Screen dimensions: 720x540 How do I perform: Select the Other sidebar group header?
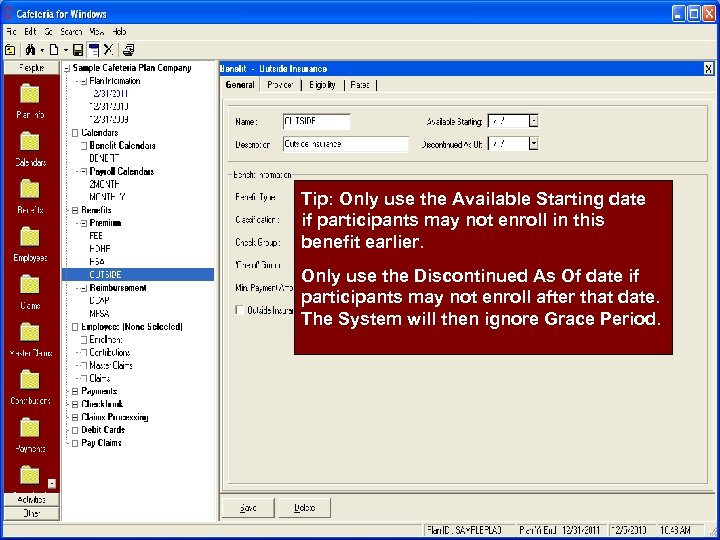31,513
